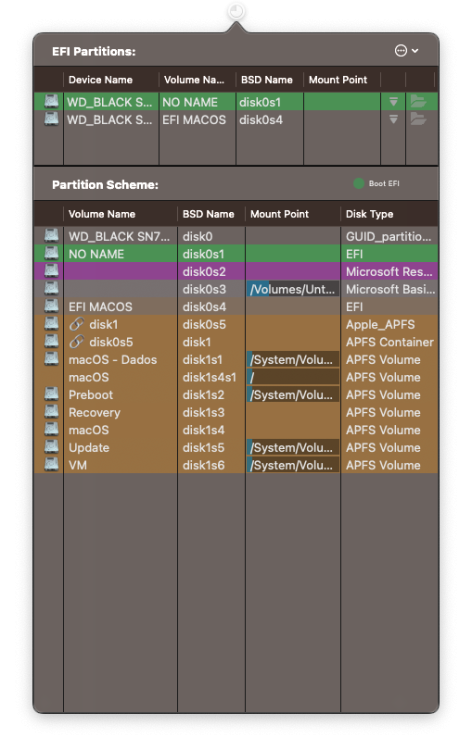The height and width of the screenshot is (750, 472).
Task: Open folder icon for disk0s4 partition
Action: (x=418, y=119)
